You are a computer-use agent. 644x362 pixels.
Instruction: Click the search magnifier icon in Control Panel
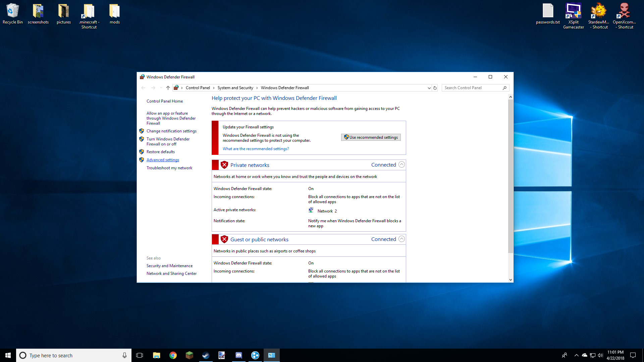(x=504, y=88)
